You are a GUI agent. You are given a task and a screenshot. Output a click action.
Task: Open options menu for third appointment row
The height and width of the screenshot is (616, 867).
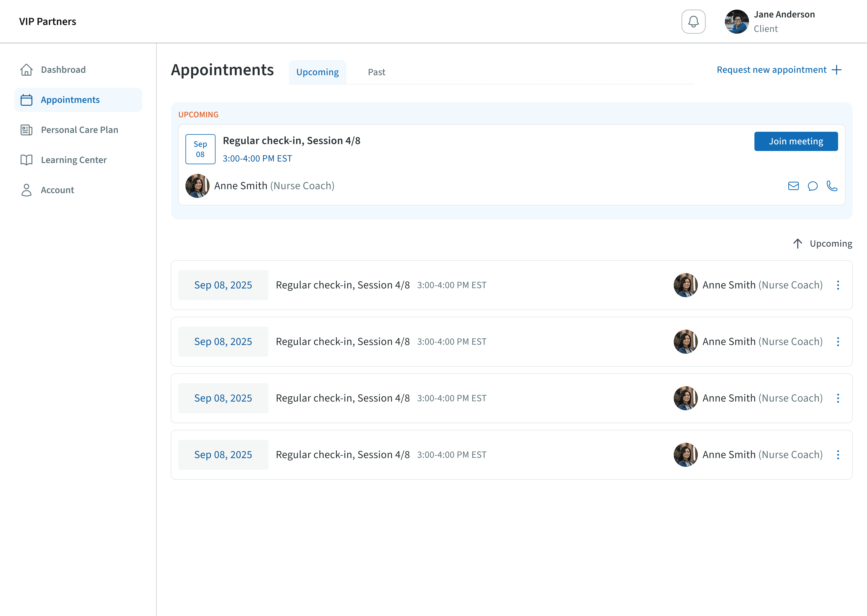838,398
